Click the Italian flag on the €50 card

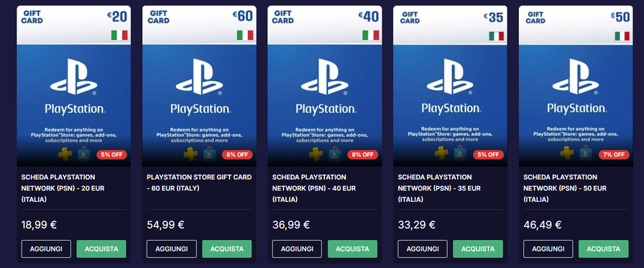(622, 36)
